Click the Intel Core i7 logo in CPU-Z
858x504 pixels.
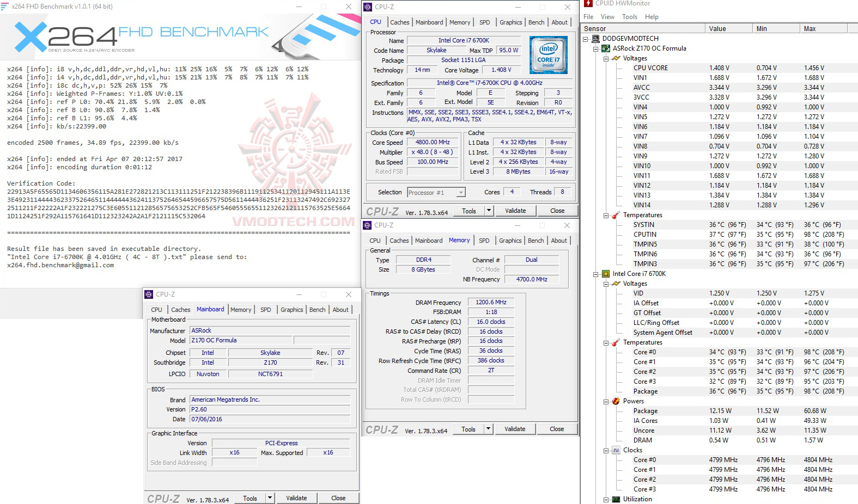pos(548,55)
